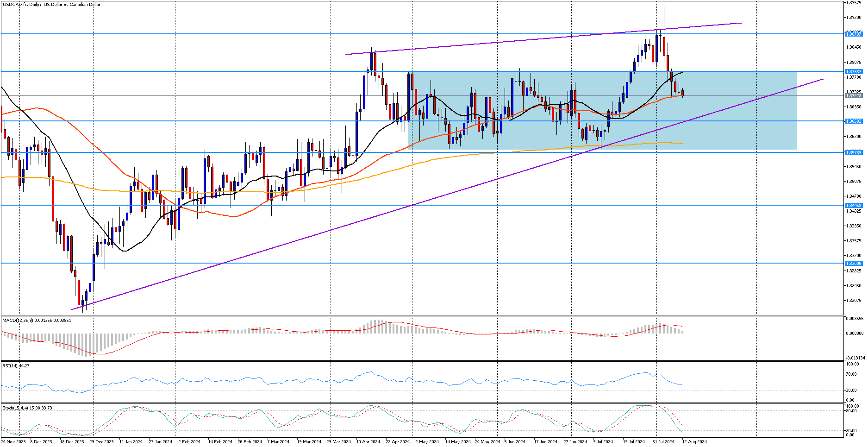The height and width of the screenshot is (447, 868).
Task: Click the 1.36592 horizontal line price tag
Action: click(x=854, y=121)
